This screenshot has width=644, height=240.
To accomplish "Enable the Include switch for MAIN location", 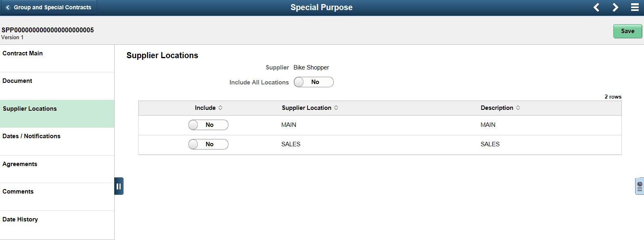I will click(208, 125).
